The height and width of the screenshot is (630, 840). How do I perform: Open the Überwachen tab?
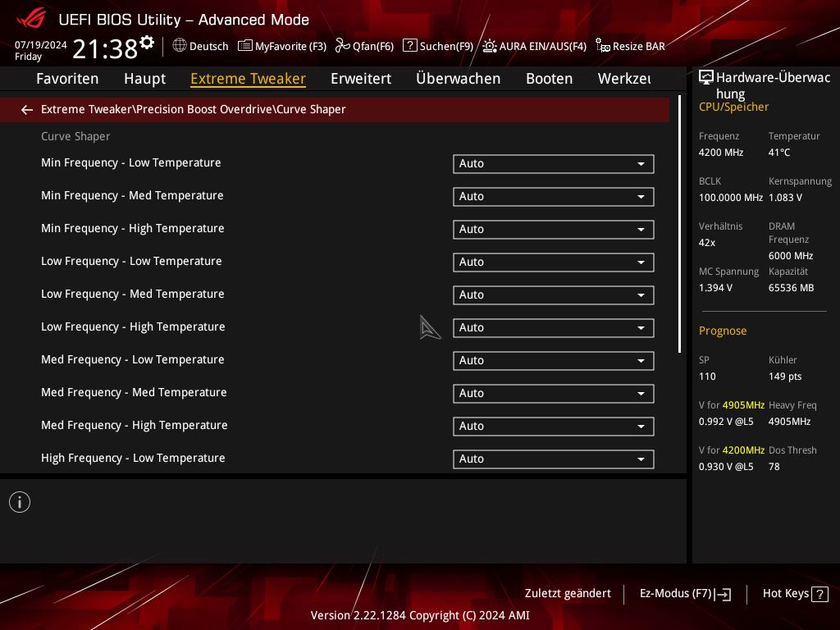[458, 79]
